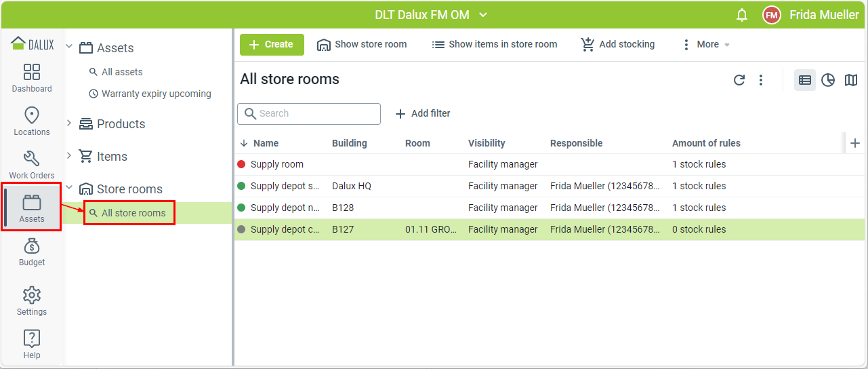Select Warranty expiry upcoming
Image resolution: width=868 pixels, height=369 pixels.
point(156,94)
